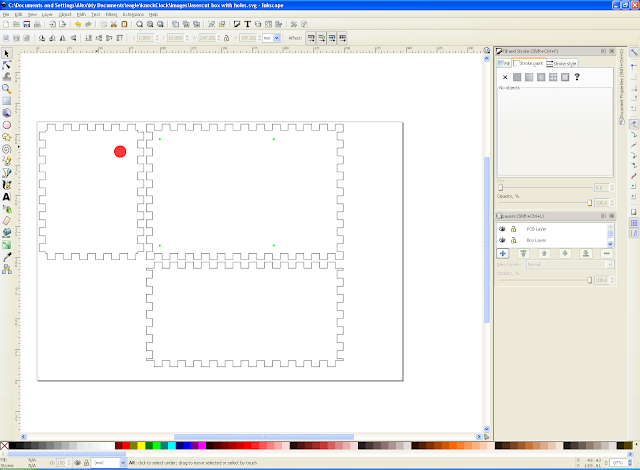Select the Selector arrow tool

tap(7, 53)
